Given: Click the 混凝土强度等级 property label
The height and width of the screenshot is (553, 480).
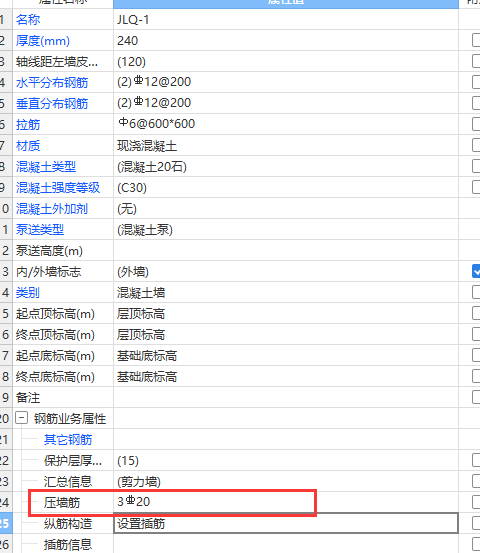Looking at the screenshot, I should 58,188.
